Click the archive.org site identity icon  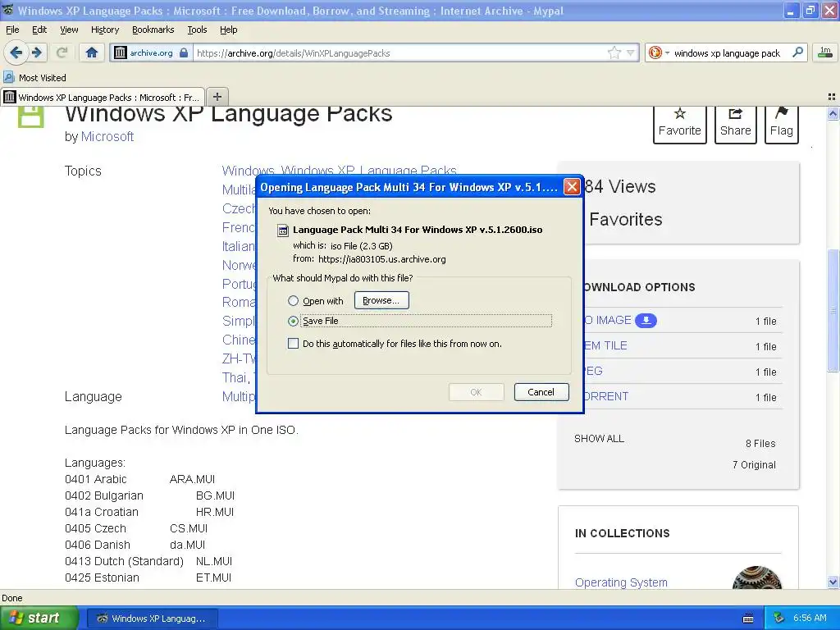click(121, 52)
